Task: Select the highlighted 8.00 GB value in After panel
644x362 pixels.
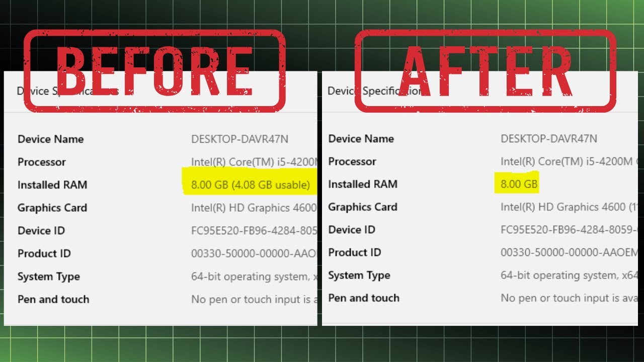Action: 519,184
